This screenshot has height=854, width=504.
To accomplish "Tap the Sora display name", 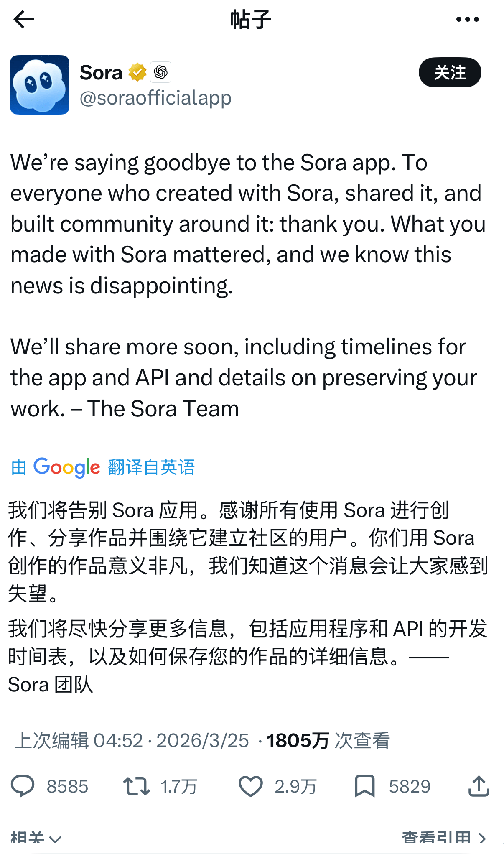I will pos(101,73).
